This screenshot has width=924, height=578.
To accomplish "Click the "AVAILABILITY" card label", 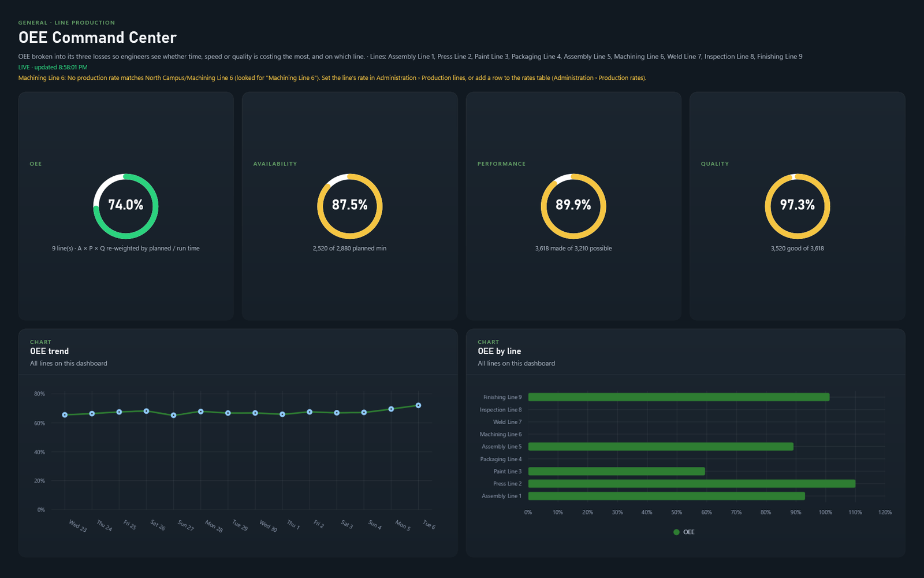I will pyautogui.click(x=275, y=164).
